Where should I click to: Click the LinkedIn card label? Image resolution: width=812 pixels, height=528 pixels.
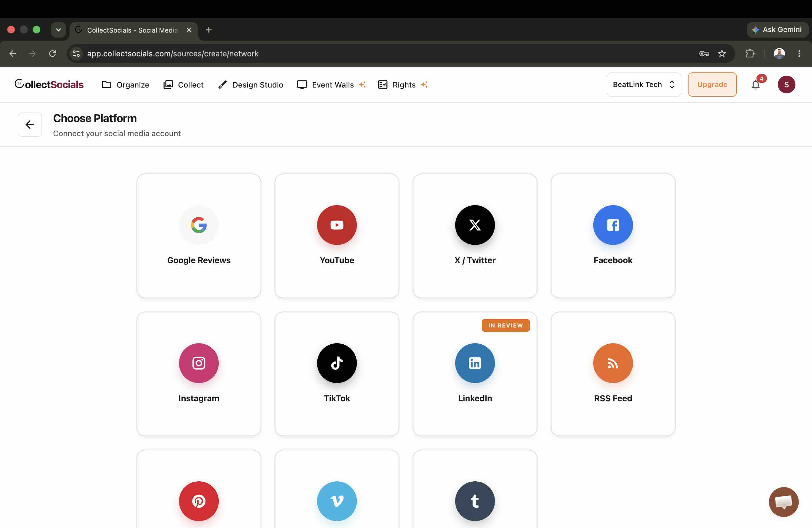[x=474, y=398]
